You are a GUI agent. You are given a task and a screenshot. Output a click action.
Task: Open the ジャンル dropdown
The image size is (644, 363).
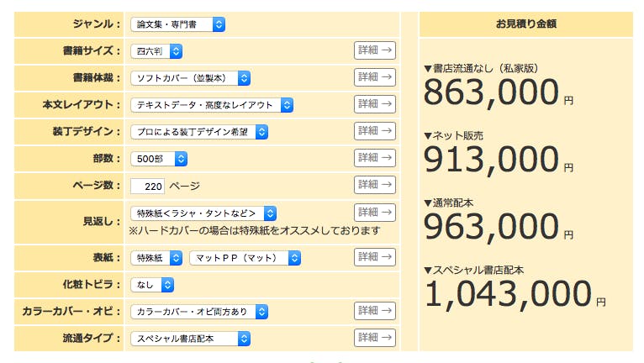(x=177, y=24)
